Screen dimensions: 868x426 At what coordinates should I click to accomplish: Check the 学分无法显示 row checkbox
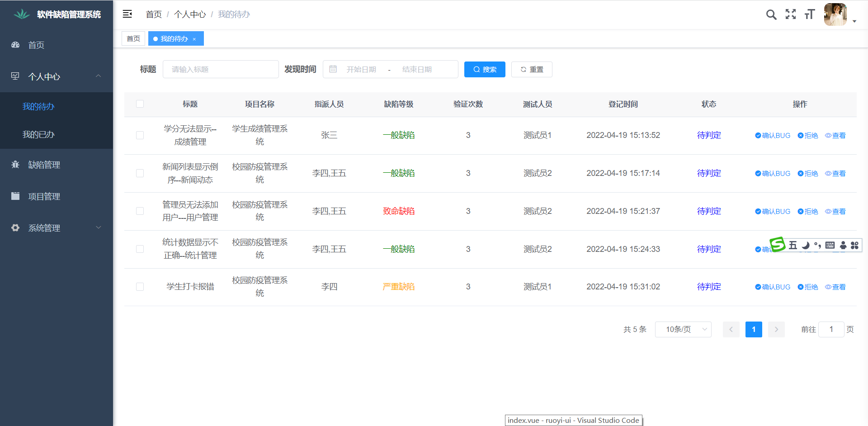click(x=140, y=135)
